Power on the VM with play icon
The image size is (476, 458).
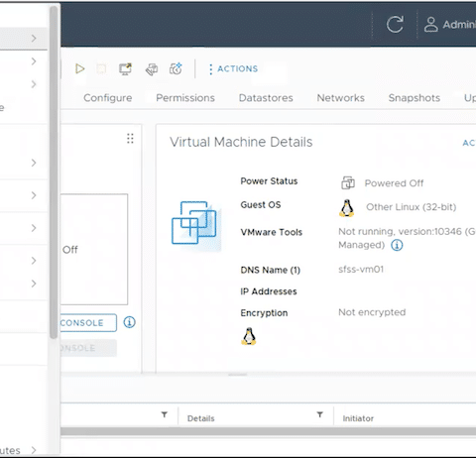(x=79, y=68)
